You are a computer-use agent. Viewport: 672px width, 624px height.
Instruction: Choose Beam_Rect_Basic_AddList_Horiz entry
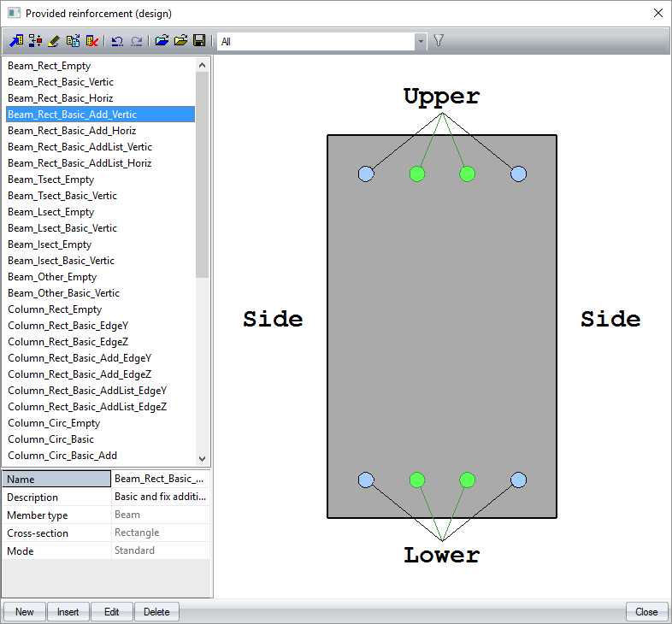(101, 163)
